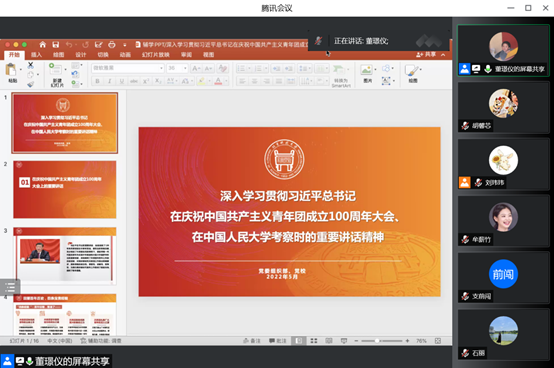Toggle slide sorter view in status bar

click(314, 340)
